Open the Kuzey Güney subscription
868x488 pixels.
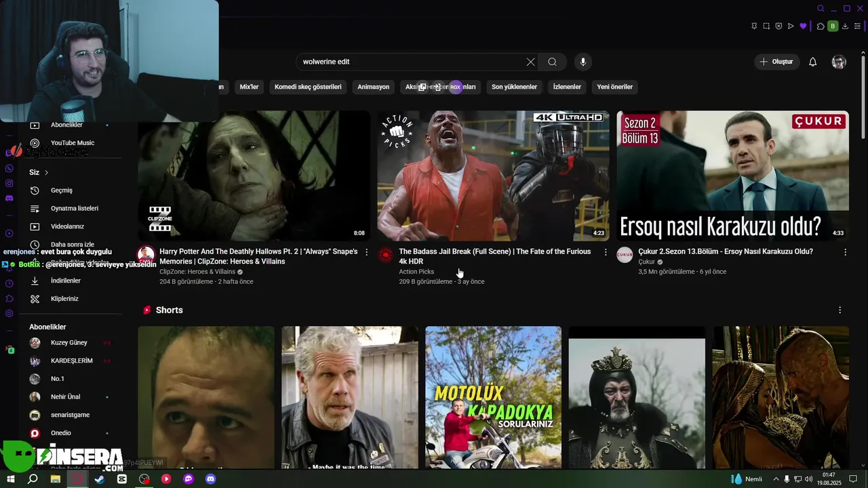[x=69, y=343]
